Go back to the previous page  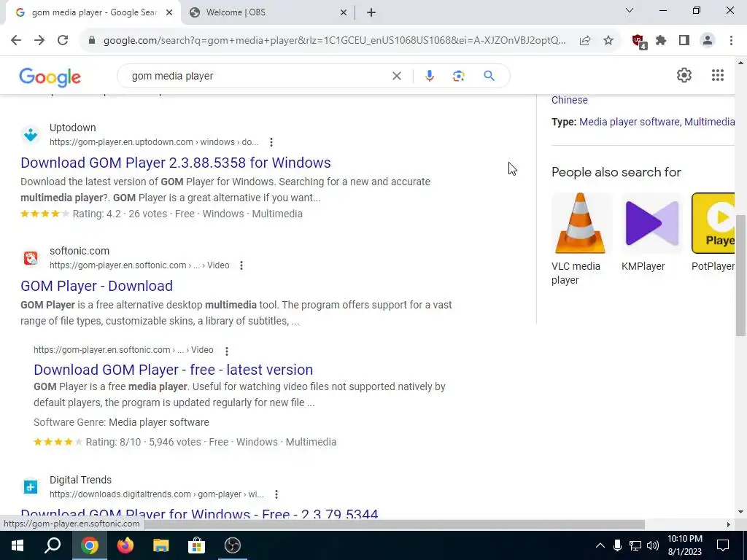tap(16, 41)
